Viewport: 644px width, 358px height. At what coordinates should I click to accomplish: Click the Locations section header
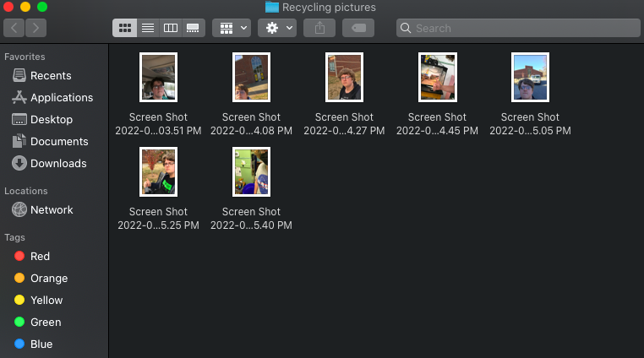point(26,191)
